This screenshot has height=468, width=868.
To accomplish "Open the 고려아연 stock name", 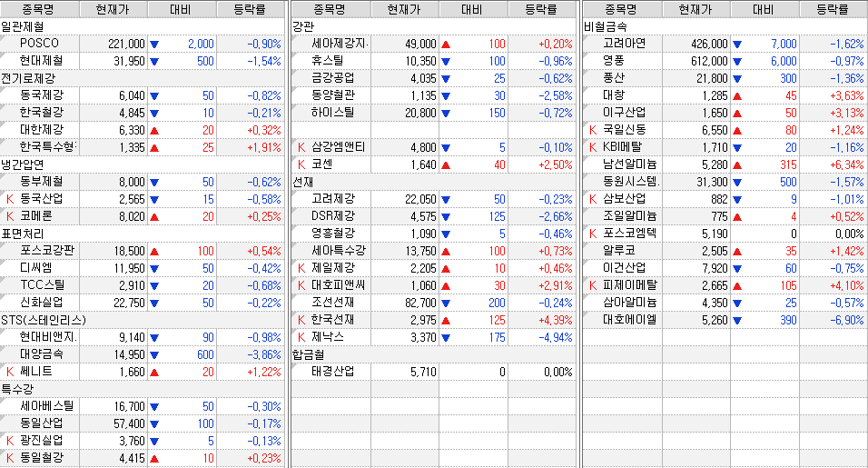I will tap(624, 44).
